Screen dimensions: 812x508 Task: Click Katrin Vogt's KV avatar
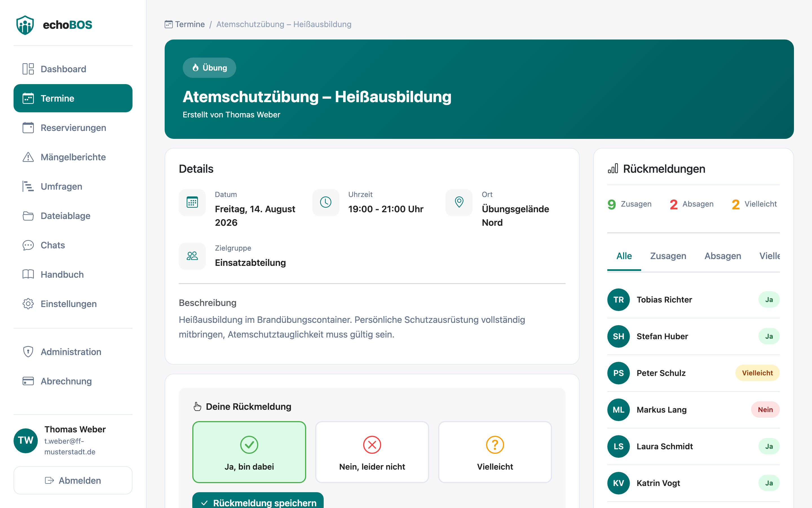coord(618,483)
